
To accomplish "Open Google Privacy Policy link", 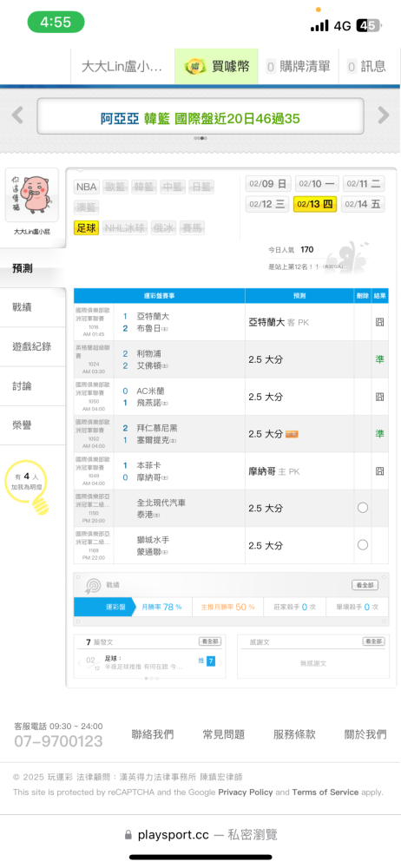I will [246, 792].
